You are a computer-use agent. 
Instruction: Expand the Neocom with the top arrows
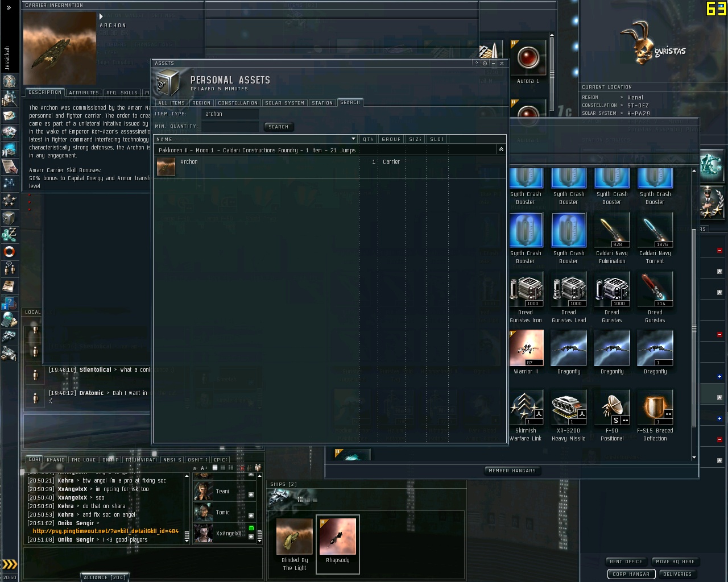click(x=9, y=8)
